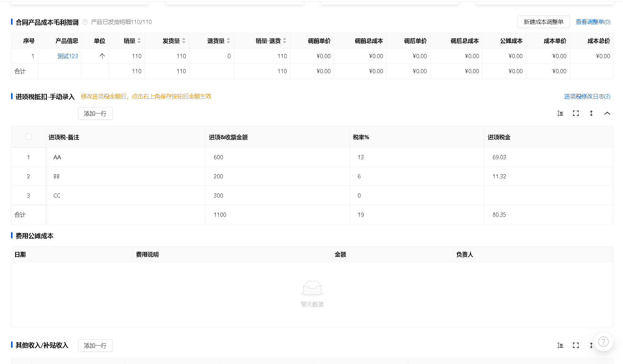Click 添加一行 under input tax deduction

coord(95,113)
